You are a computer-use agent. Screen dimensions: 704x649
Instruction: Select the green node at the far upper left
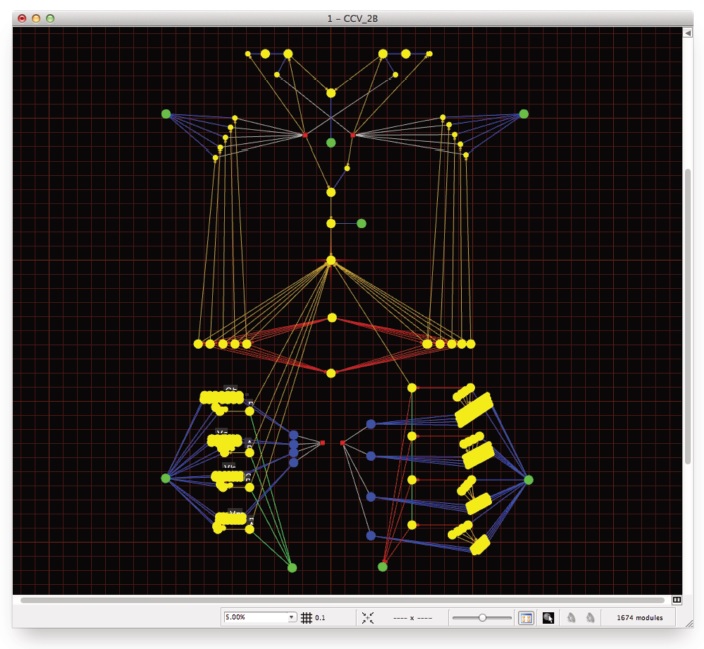pos(166,114)
